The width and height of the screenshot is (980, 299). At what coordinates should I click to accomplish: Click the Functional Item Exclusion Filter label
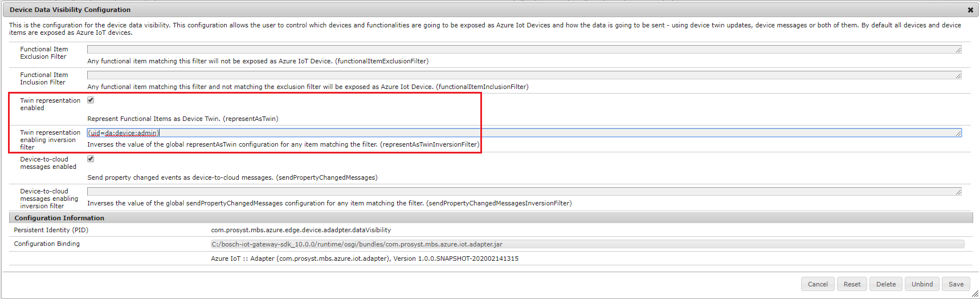click(x=44, y=53)
